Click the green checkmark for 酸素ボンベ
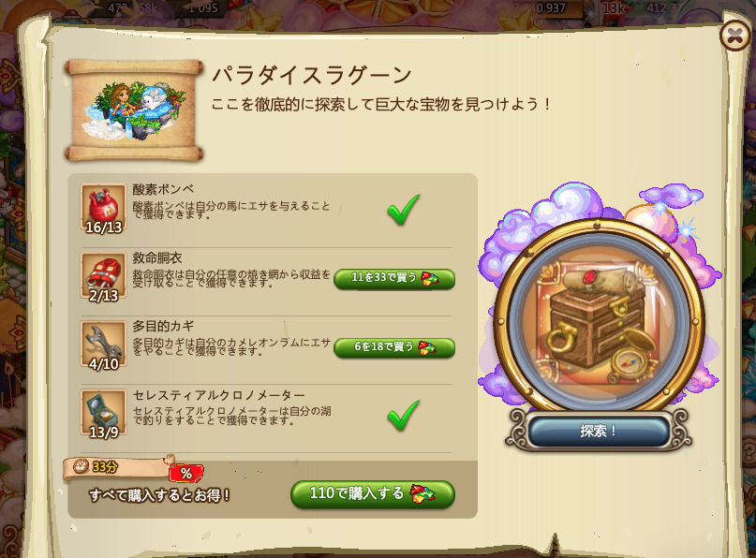 [403, 210]
